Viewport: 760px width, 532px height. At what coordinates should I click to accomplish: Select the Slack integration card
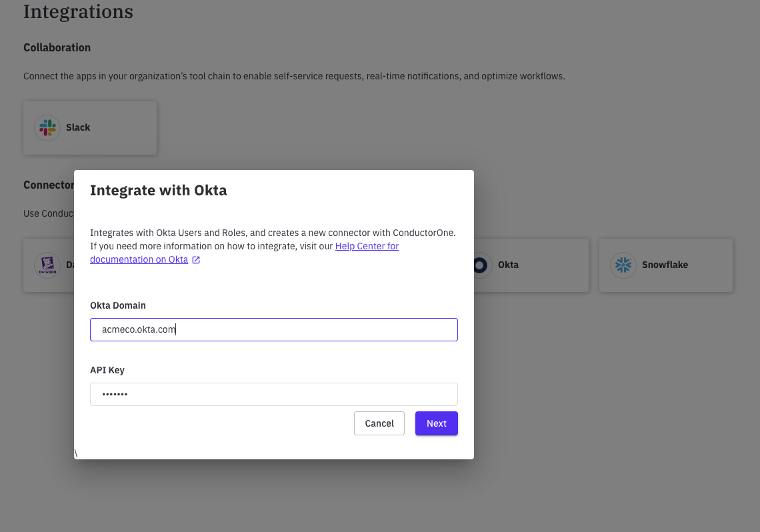[x=90, y=128]
